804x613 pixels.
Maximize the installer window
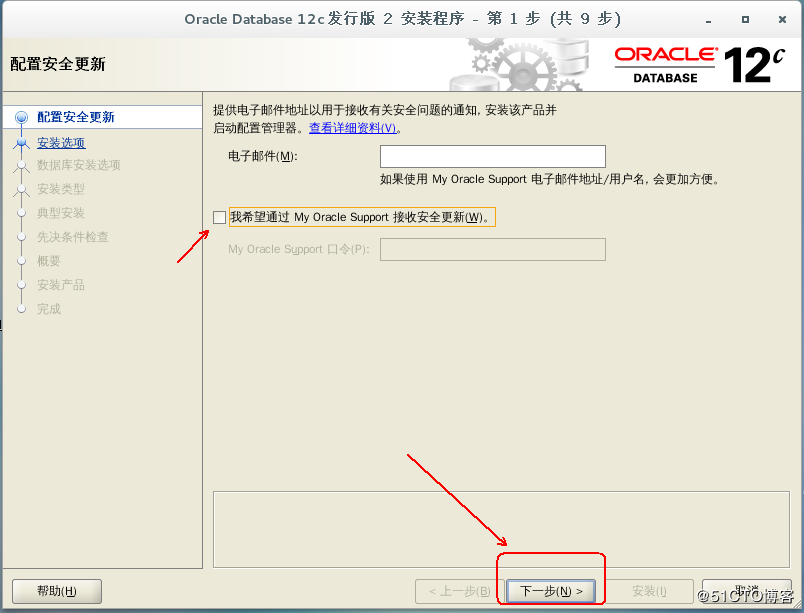point(746,19)
